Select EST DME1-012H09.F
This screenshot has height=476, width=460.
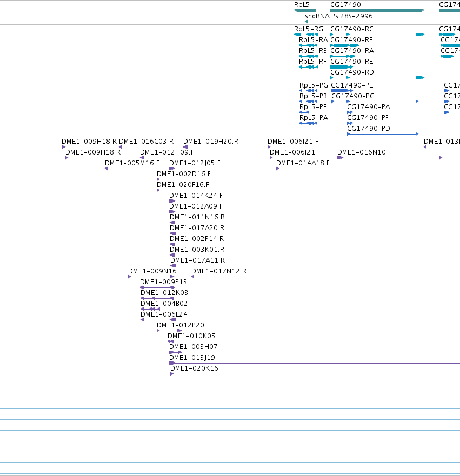pos(142,158)
